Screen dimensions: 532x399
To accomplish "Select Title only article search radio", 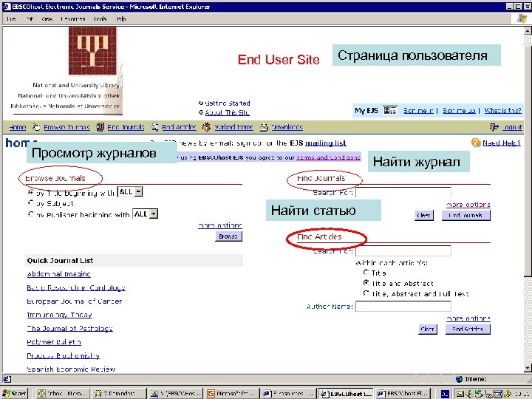I will (x=366, y=272).
